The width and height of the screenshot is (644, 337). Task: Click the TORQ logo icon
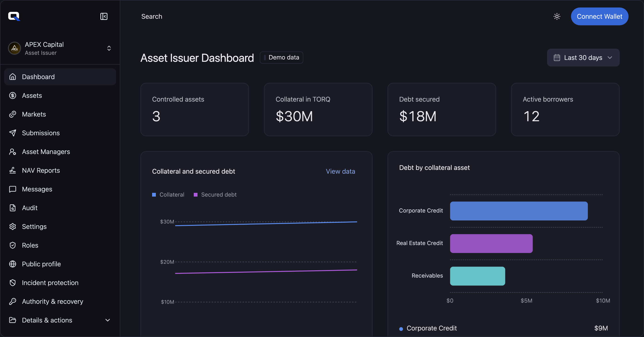(x=14, y=16)
